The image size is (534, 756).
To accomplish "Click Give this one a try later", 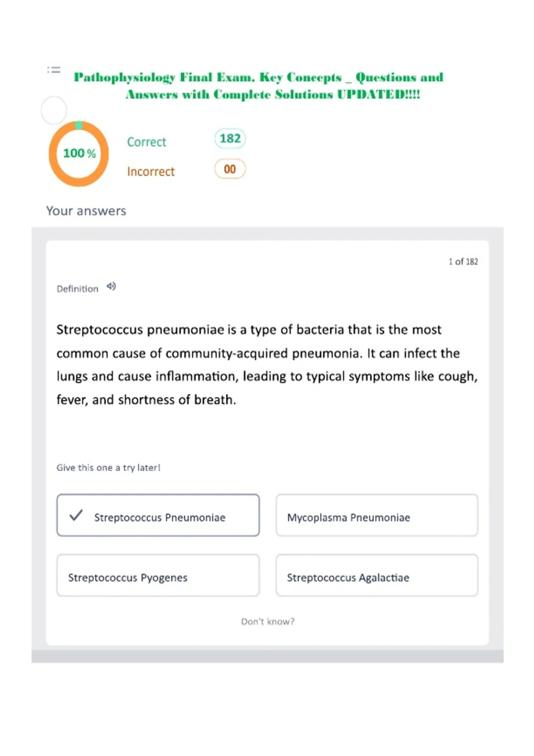I will [x=108, y=467].
